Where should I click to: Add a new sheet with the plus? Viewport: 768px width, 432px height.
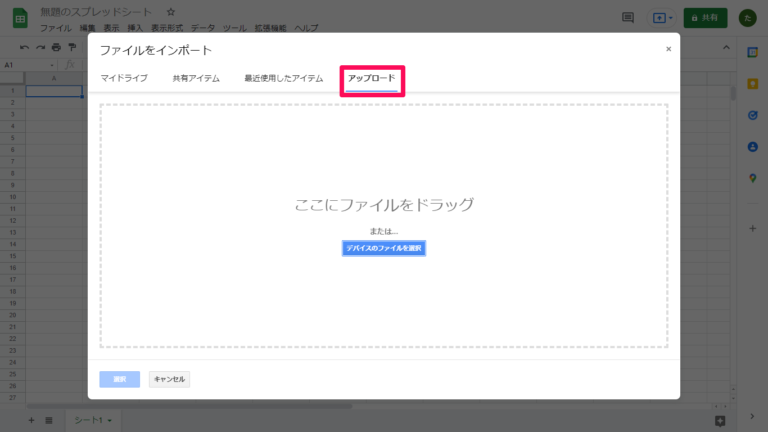pyautogui.click(x=31, y=420)
